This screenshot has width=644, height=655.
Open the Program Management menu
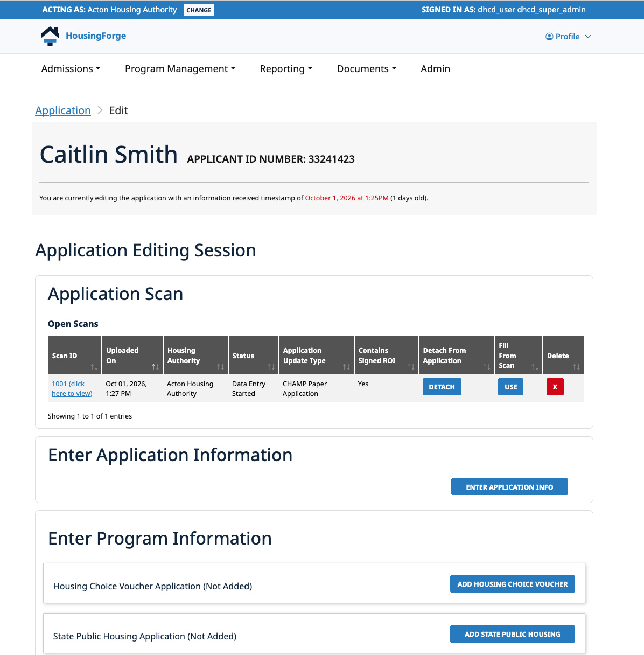(180, 69)
